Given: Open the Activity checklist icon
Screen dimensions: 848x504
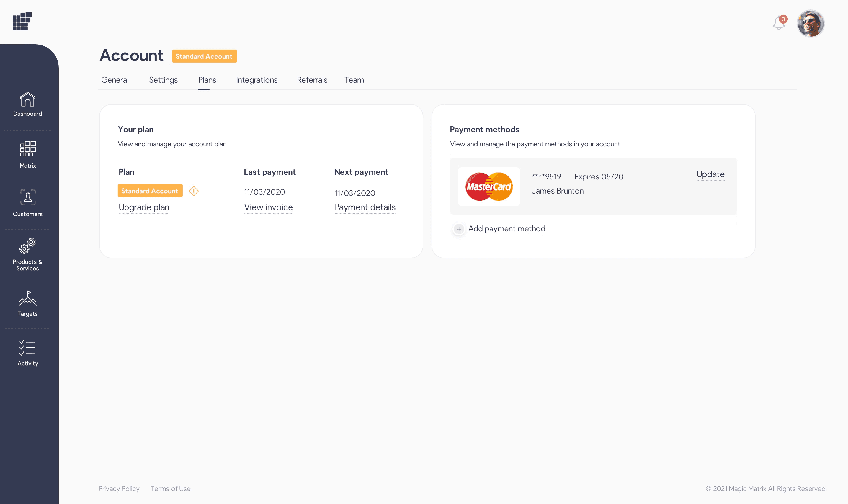Looking at the screenshot, I should coord(27,348).
